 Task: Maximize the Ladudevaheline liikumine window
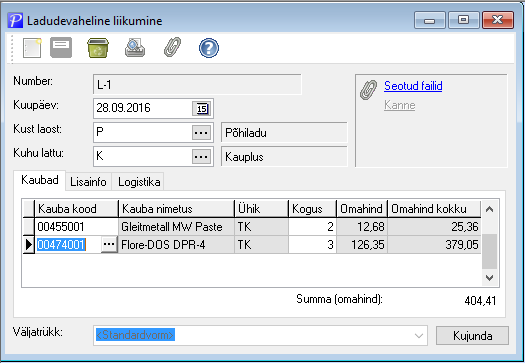[x=463, y=20]
